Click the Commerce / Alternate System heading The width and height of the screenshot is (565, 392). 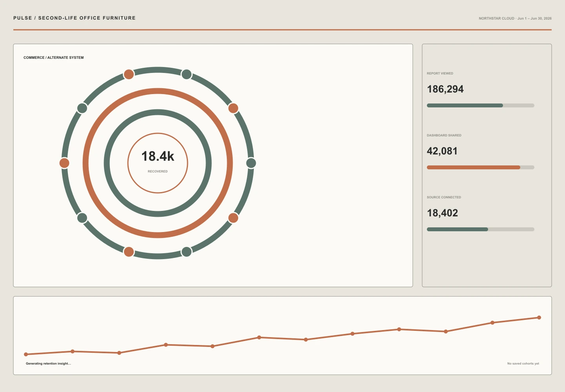click(x=54, y=58)
